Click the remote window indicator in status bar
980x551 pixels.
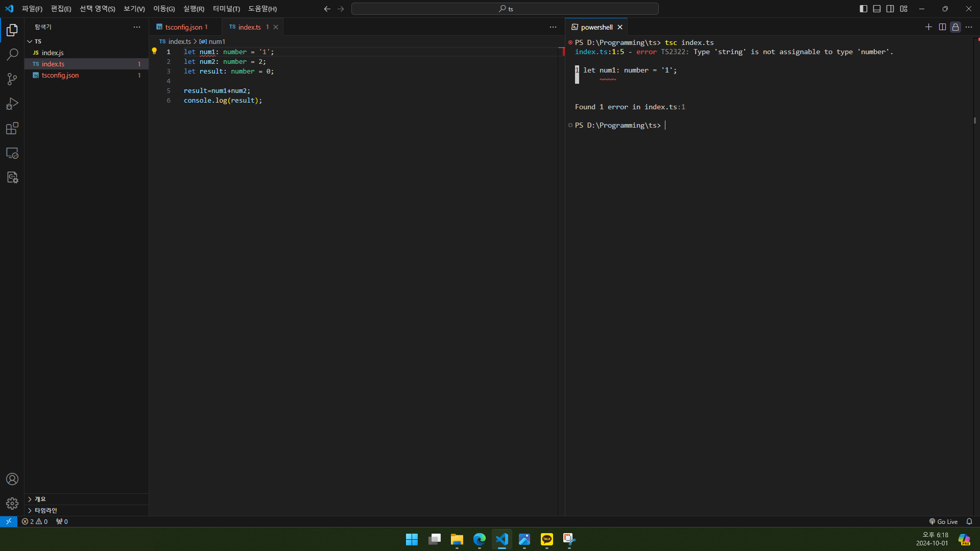coord(9,521)
